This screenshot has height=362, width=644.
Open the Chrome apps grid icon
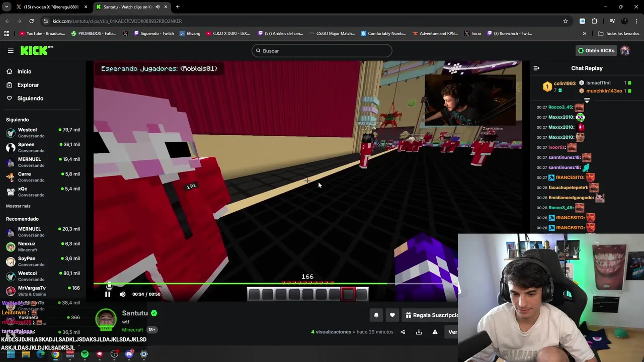7,34
